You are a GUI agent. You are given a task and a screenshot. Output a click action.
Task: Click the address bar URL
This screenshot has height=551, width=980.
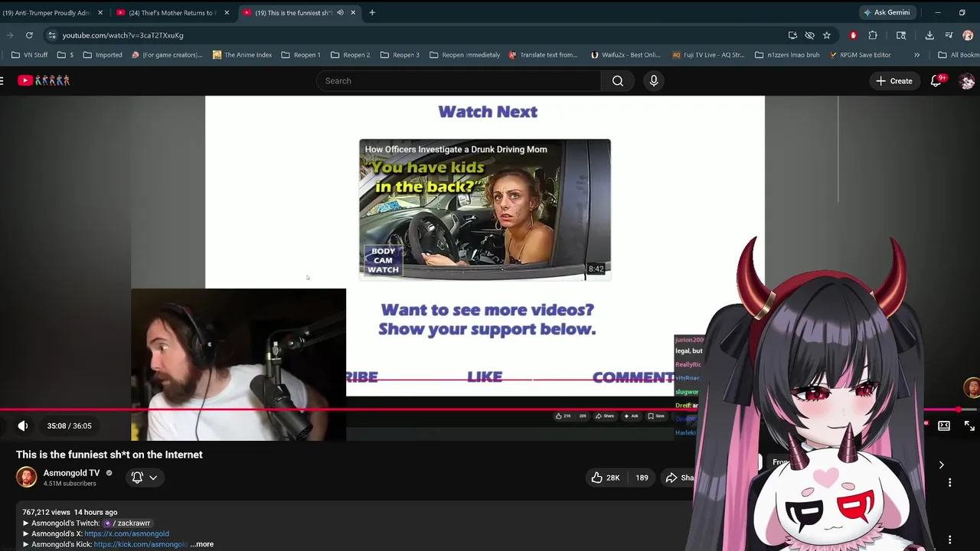(x=122, y=35)
